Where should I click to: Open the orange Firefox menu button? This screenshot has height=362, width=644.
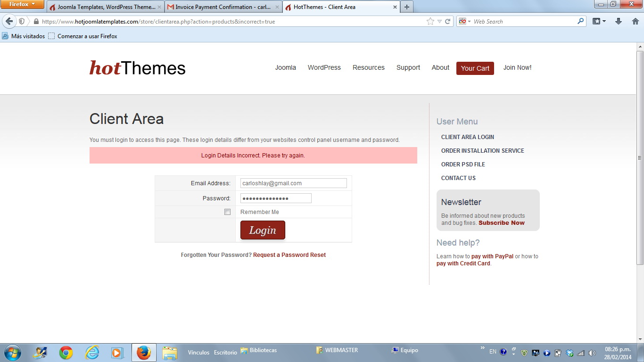23,4
